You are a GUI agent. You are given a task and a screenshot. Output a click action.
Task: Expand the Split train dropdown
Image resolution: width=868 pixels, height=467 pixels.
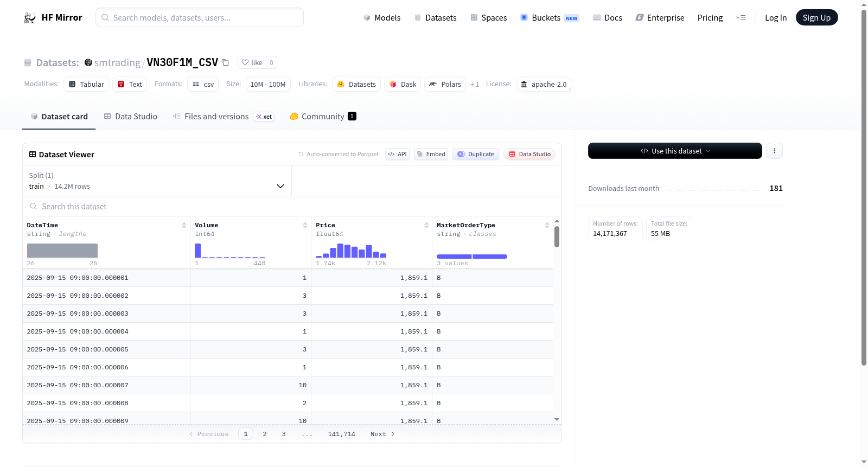(157, 181)
